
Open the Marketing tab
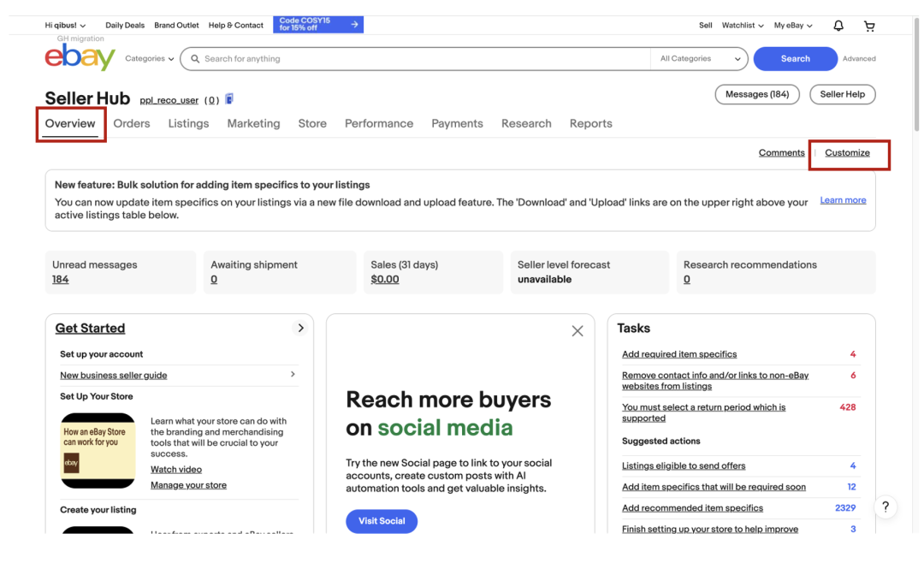point(253,123)
